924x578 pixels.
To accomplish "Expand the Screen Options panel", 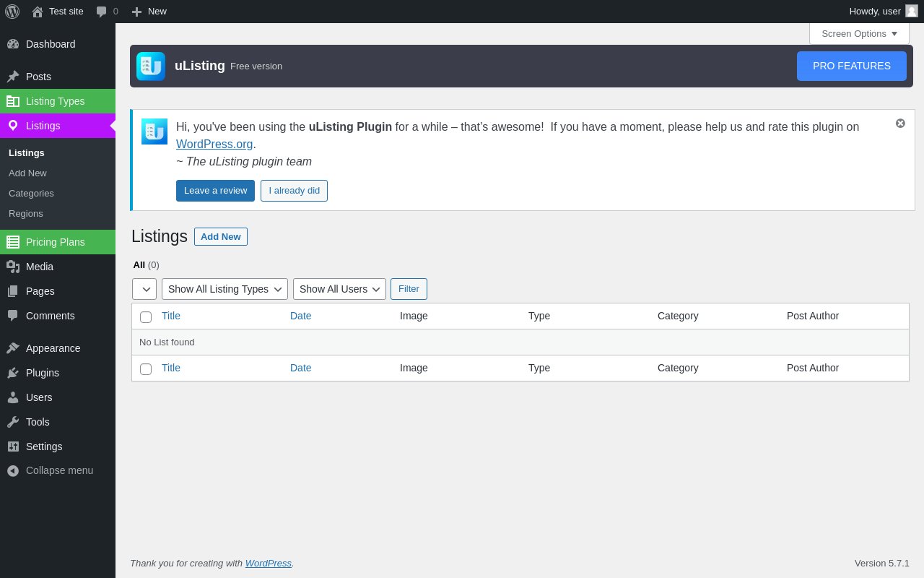I will click(x=859, y=33).
